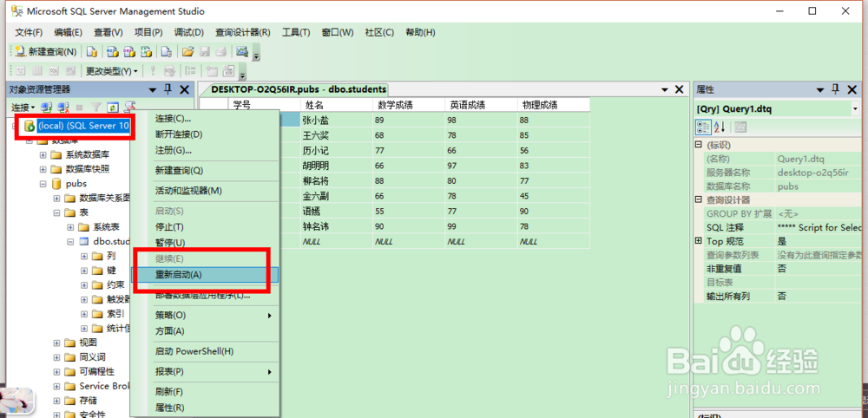
Task: Click the save disk icon in toolbar
Action: coord(205,52)
